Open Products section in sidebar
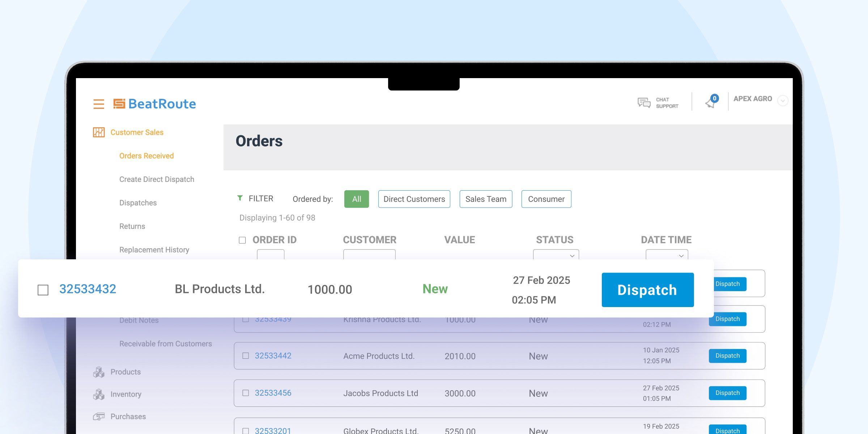Viewport: 868px width, 434px height. click(x=125, y=372)
